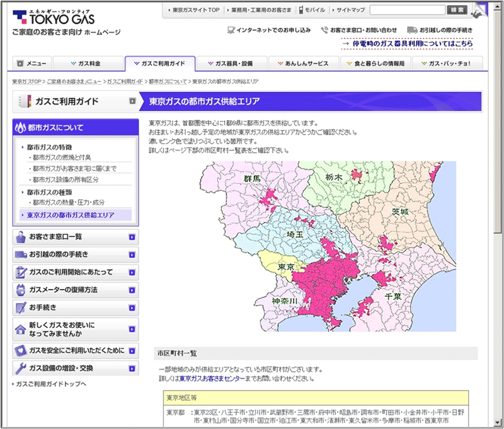Click the computer icon for internet application
504x429 pixels.
click(x=231, y=30)
